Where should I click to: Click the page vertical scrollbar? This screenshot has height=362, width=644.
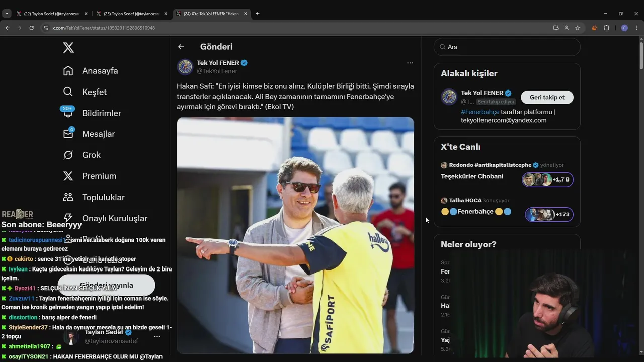641,55
